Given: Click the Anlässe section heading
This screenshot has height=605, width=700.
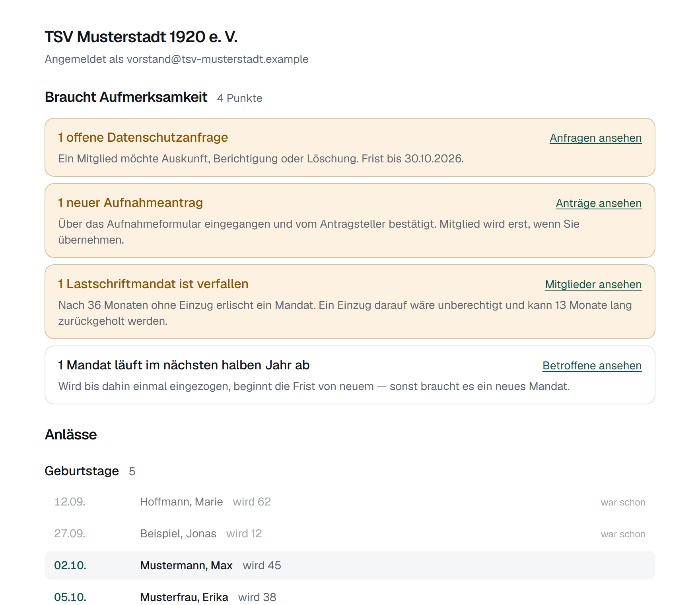Looking at the screenshot, I should (71, 434).
